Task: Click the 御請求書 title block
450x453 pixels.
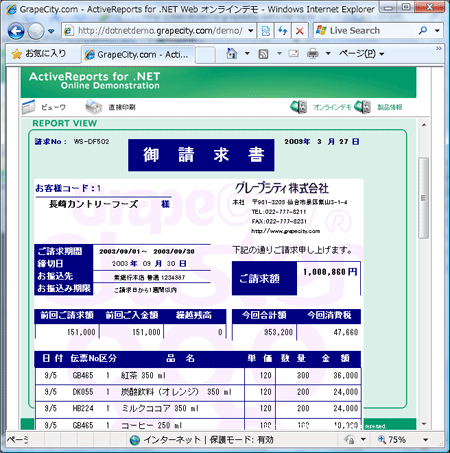Action: tap(201, 155)
